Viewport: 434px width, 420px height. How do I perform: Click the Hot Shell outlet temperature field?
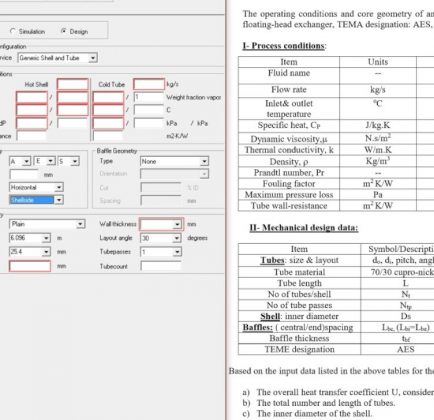tap(73, 110)
